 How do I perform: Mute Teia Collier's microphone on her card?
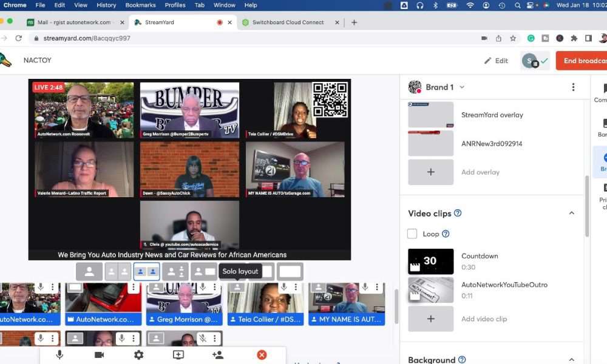(283, 286)
